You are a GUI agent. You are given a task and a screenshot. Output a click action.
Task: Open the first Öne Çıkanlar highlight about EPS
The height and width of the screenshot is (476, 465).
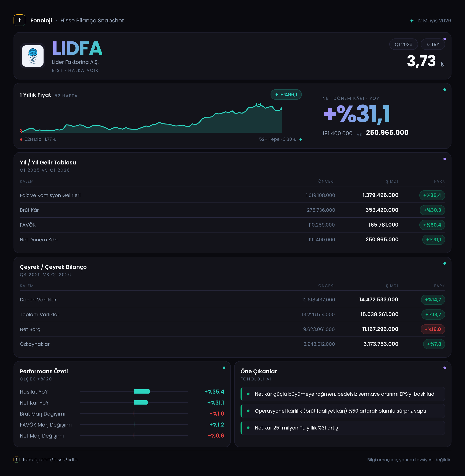(x=343, y=394)
